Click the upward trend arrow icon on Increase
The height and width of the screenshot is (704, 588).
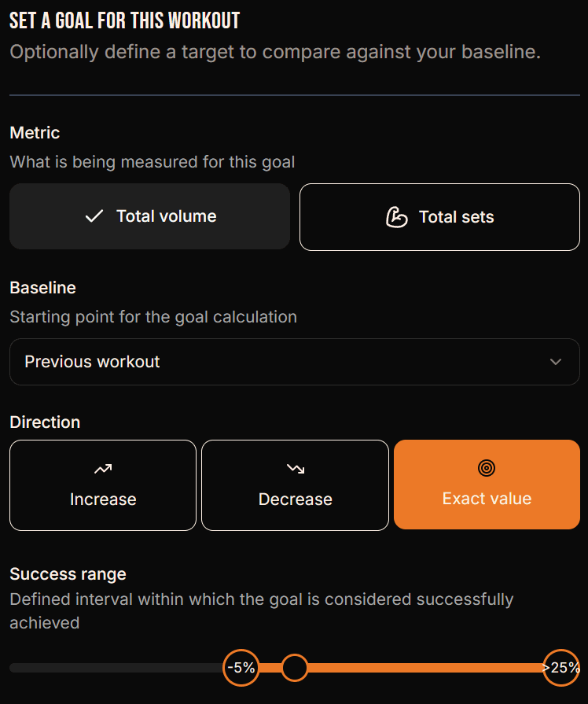coord(102,466)
